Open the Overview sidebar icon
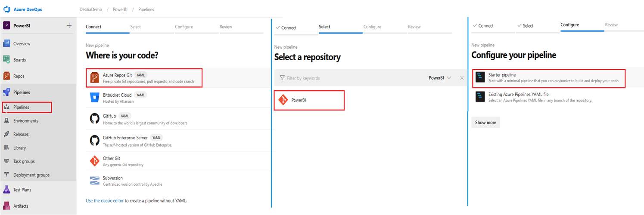The width and height of the screenshot is (644, 215). point(6,43)
